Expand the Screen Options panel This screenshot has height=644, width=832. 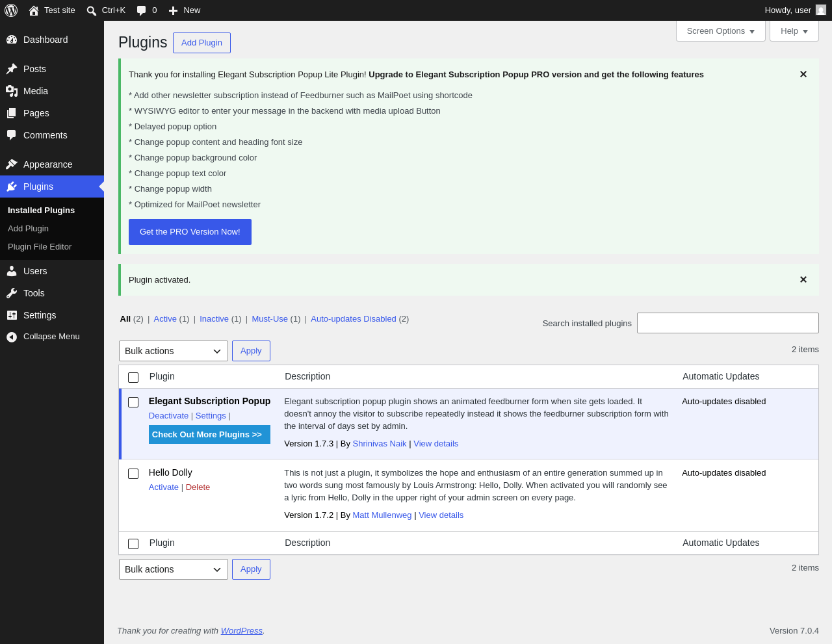(x=721, y=31)
